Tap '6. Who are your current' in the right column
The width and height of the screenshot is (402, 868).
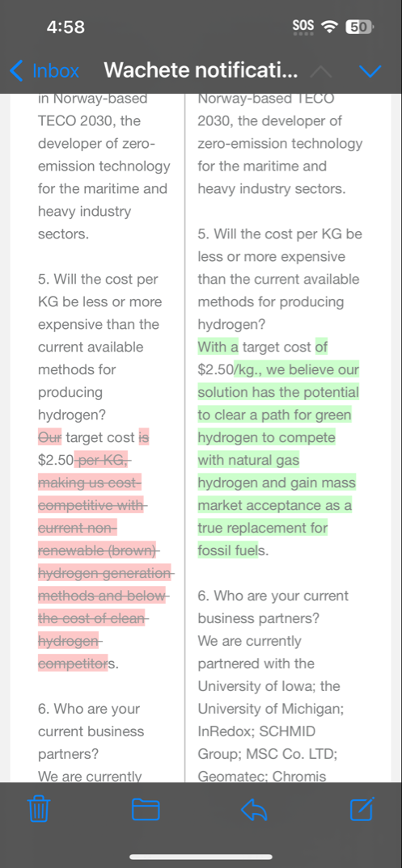coord(273,596)
